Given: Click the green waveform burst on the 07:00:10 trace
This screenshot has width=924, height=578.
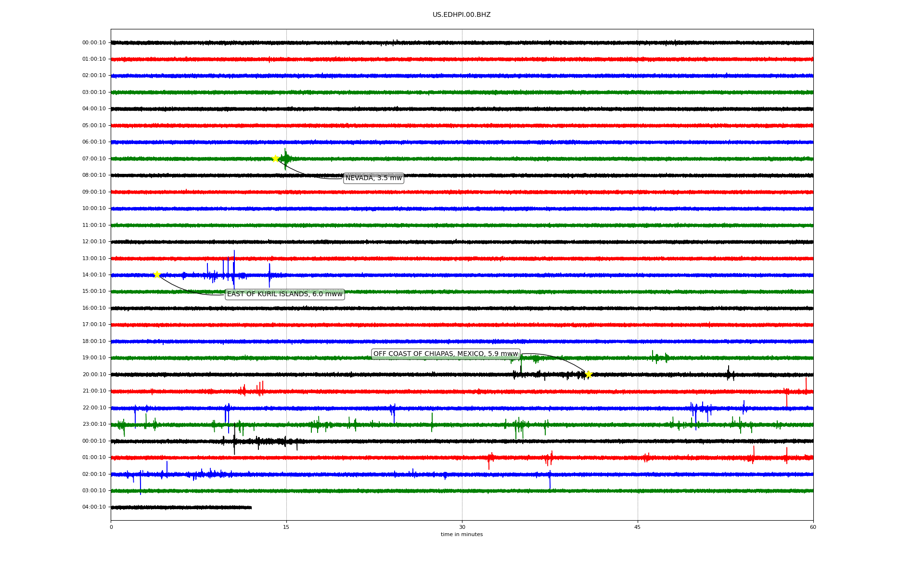Looking at the screenshot, I should 285,159.
